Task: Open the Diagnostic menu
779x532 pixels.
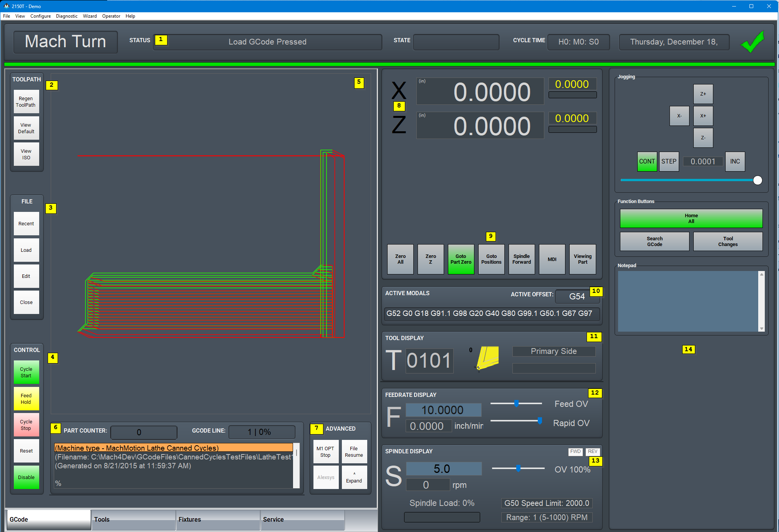Action: [x=66, y=16]
